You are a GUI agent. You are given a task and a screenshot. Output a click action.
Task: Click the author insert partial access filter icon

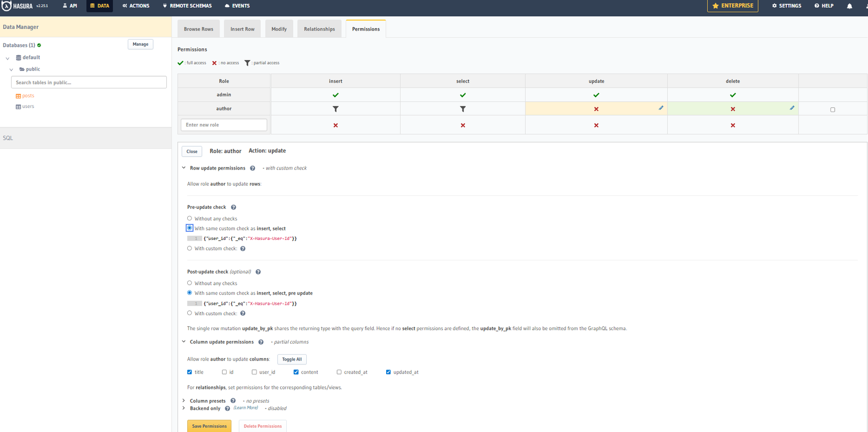[x=336, y=109]
